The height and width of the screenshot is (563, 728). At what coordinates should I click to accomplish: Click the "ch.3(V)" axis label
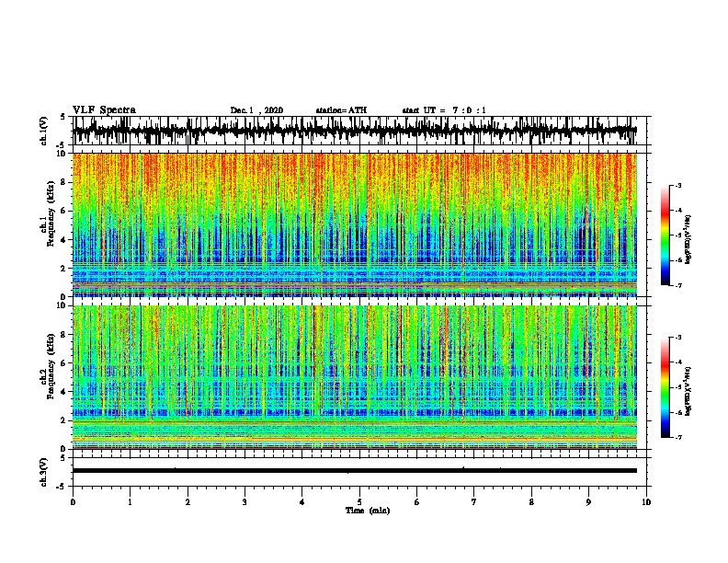click(x=44, y=472)
